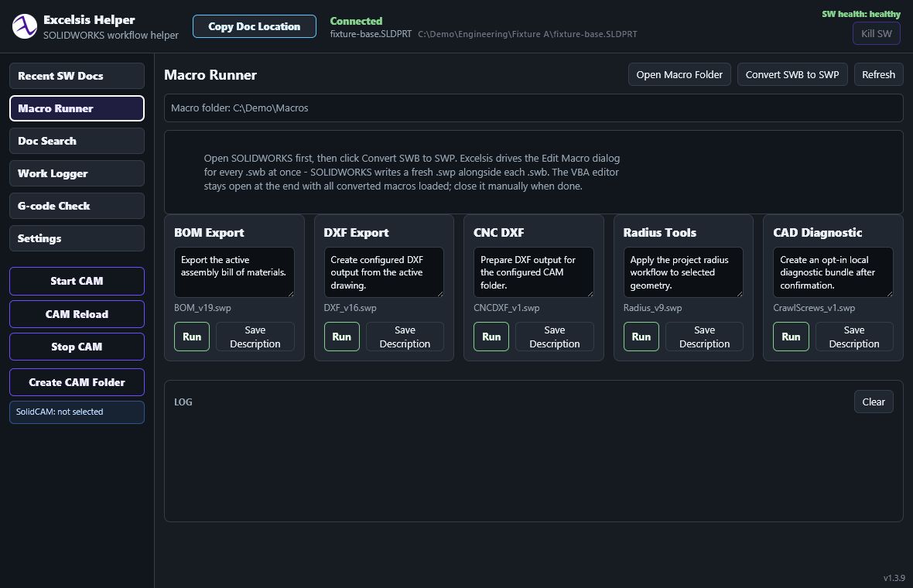Start CAM from sidebar
Screen dimensions: 913x588
(x=77, y=281)
